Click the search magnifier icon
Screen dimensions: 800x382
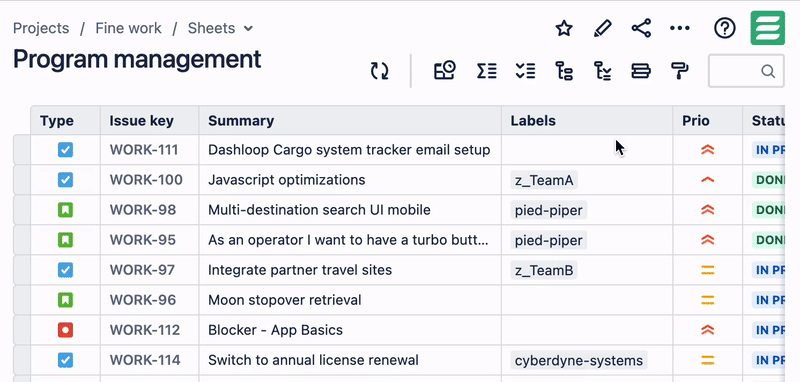[768, 71]
